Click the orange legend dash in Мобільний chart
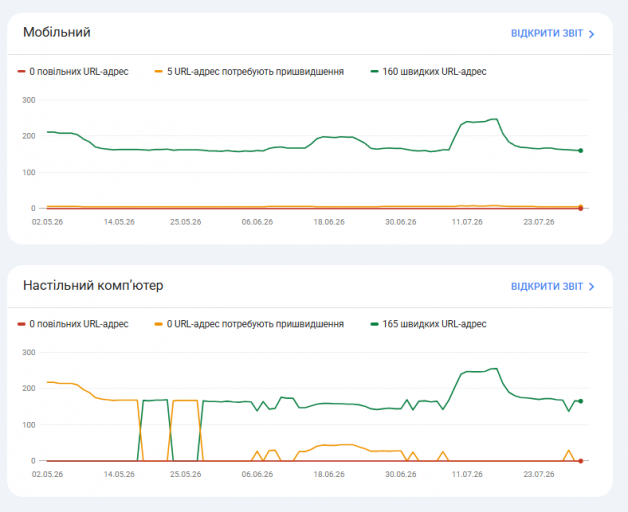The width and height of the screenshot is (628, 512). click(x=159, y=72)
